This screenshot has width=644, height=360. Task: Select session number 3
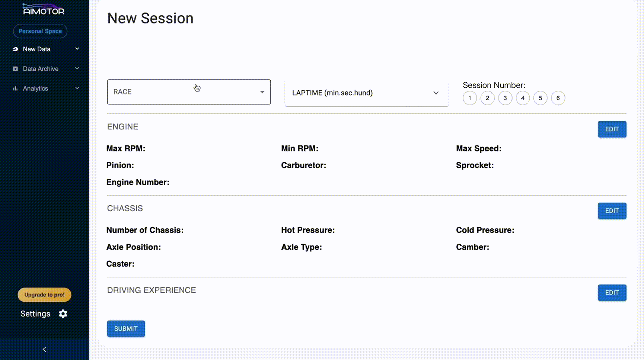pyautogui.click(x=505, y=98)
